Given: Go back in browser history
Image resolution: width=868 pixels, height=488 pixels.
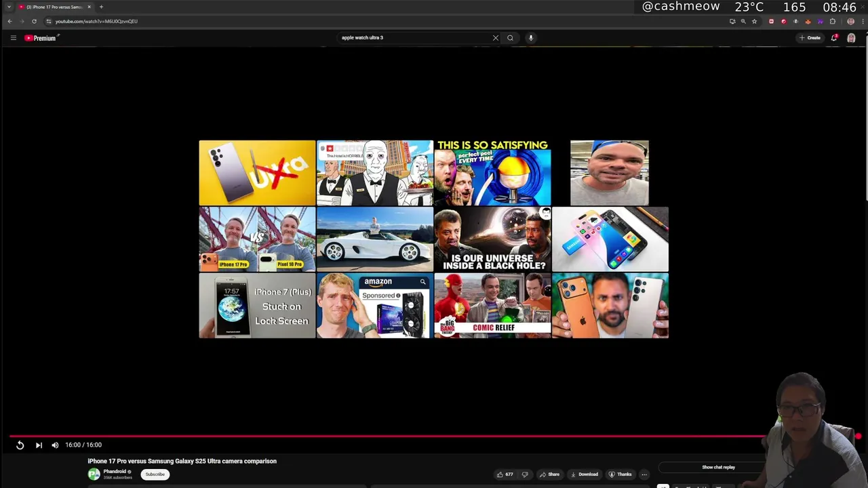Looking at the screenshot, I should [x=9, y=21].
